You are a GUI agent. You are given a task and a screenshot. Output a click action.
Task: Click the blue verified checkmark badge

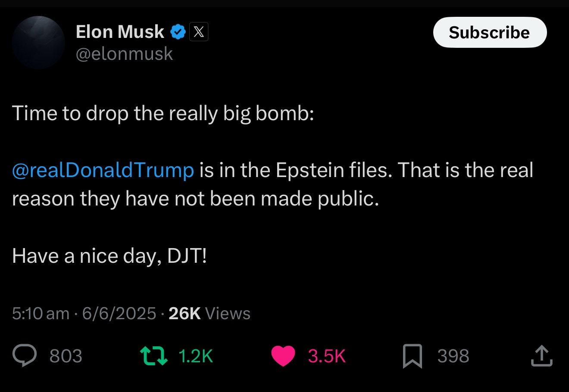tap(178, 32)
